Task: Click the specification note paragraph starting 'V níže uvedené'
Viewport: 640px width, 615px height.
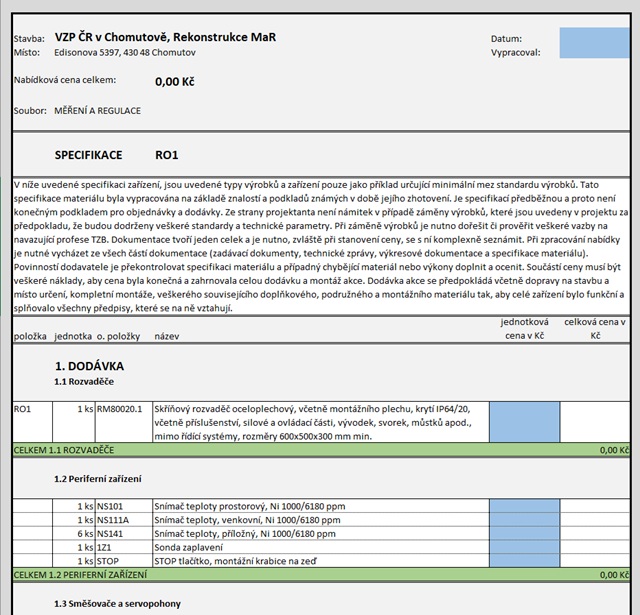Action: (x=321, y=246)
